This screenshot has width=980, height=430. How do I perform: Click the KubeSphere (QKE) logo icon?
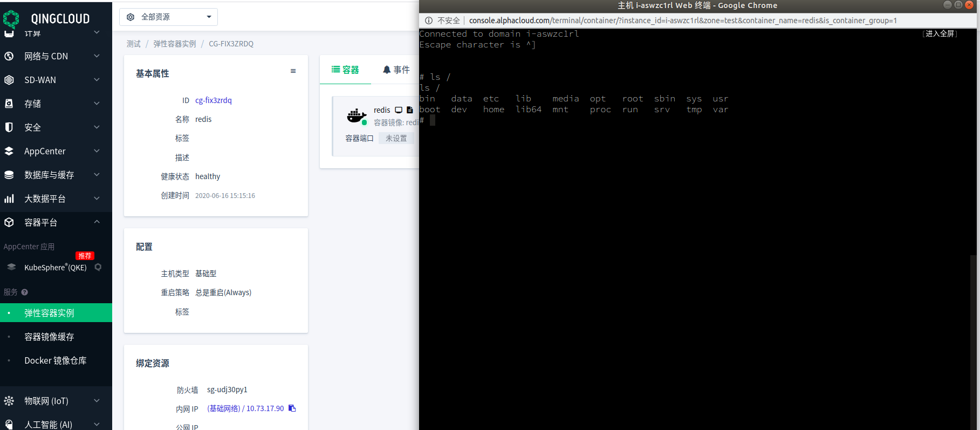click(11, 267)
